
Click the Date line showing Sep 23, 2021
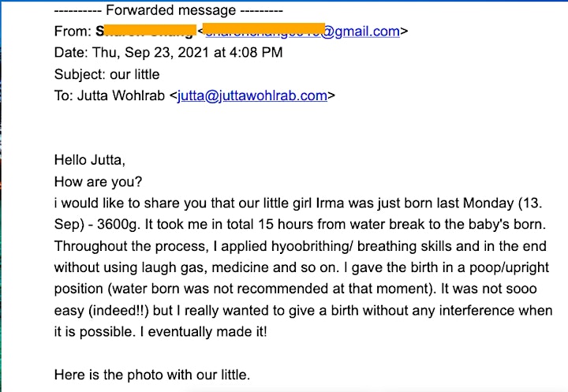[169, 53]
